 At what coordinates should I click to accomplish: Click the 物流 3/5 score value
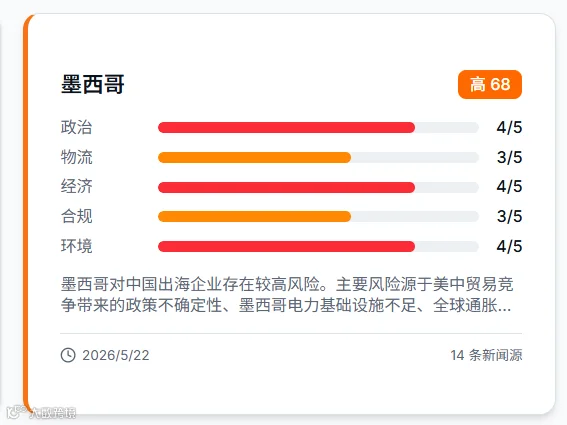(509, 157)
